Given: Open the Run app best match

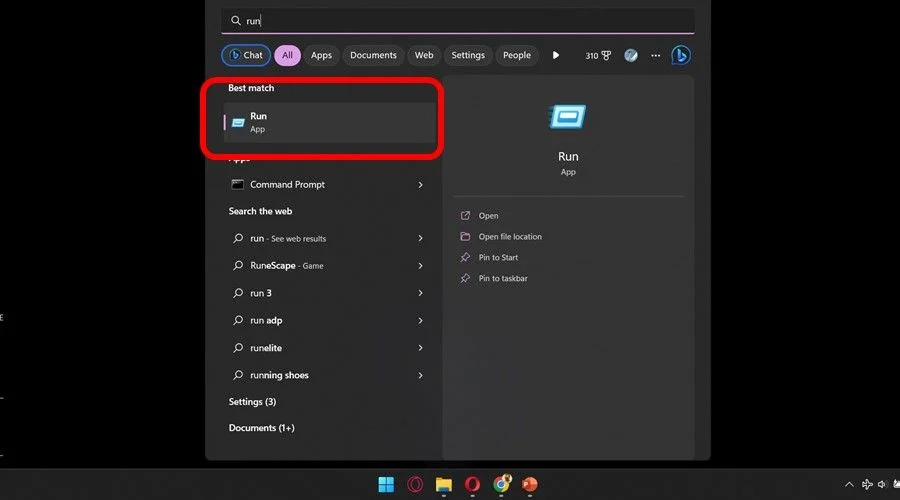Looking at the screenshot, I should pyautogui.click(x=329, y=122).
